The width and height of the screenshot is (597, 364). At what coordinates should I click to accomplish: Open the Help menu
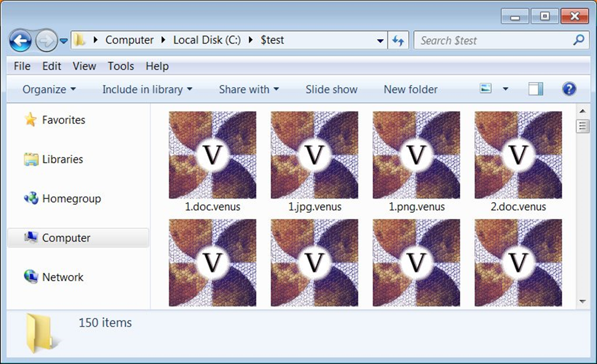pos(157,66)
